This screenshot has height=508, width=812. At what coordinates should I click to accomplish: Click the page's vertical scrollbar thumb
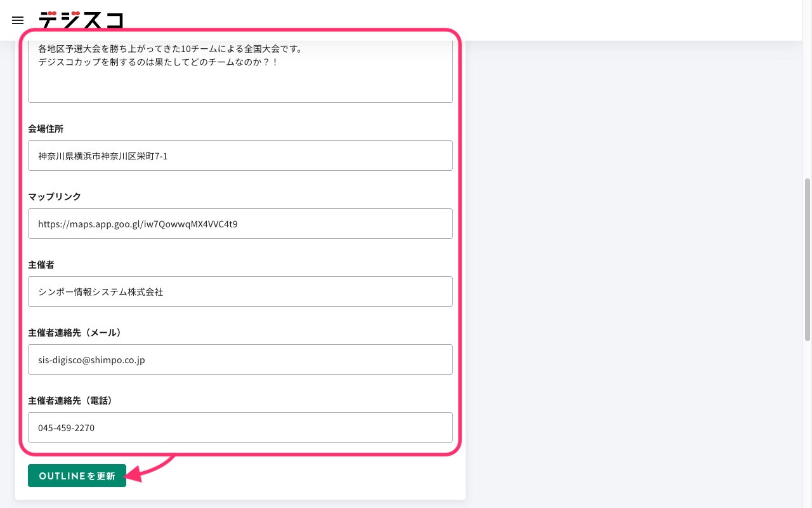click(807, 259)
